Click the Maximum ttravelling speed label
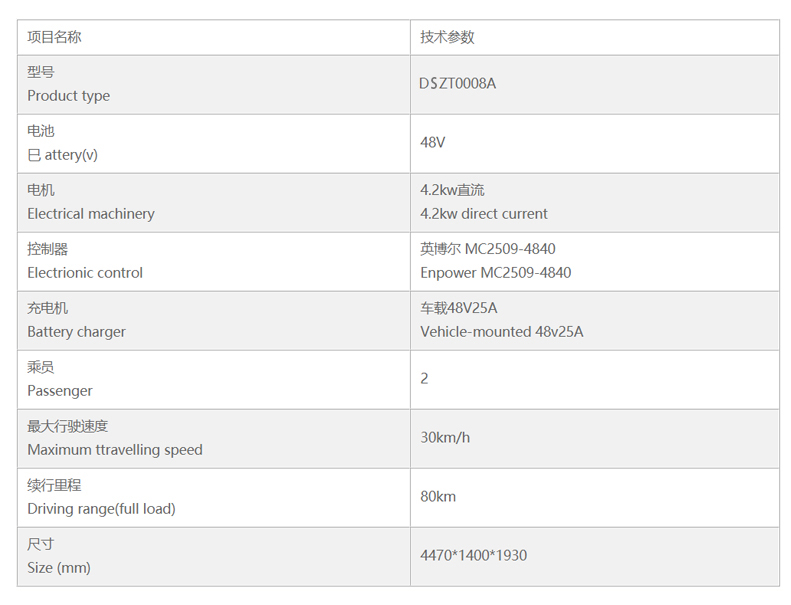Viewport: 791px width, 605px height. 115,450
